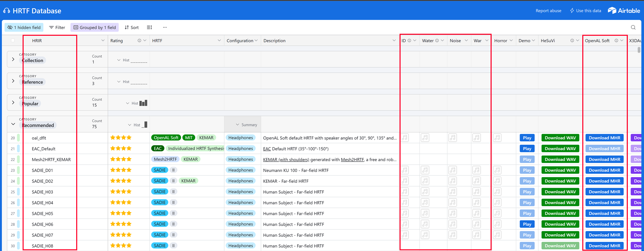Open the ID audio attachment for SADIE_H03
This screenshot has width=644, height=251.
405,192
